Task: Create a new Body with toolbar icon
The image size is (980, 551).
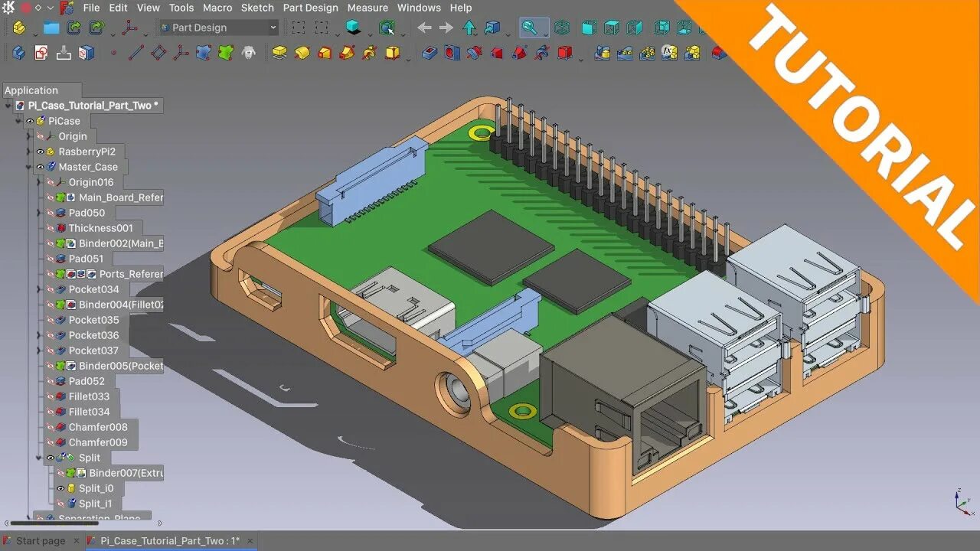Action: click(x=18, y=53)
